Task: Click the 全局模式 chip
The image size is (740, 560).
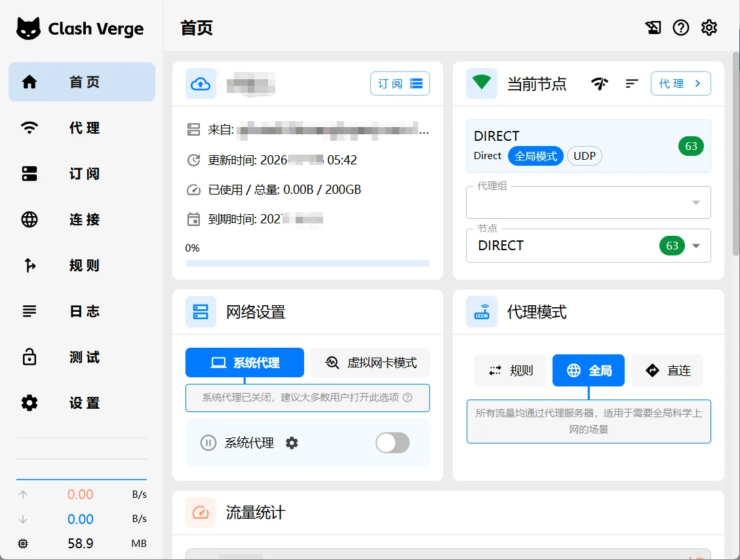Action: pos(536,156)
